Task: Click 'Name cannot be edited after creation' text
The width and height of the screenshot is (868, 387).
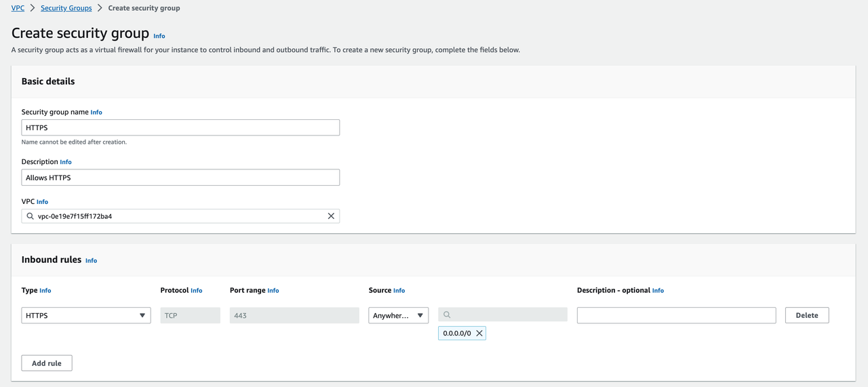Action: (74, 142)
